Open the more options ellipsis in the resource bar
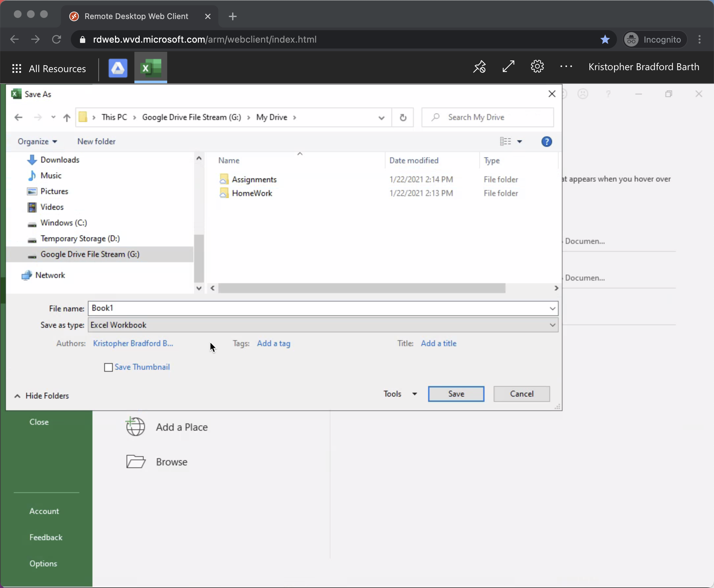Viewport: 714px width, 588px height. click(566, 67)
